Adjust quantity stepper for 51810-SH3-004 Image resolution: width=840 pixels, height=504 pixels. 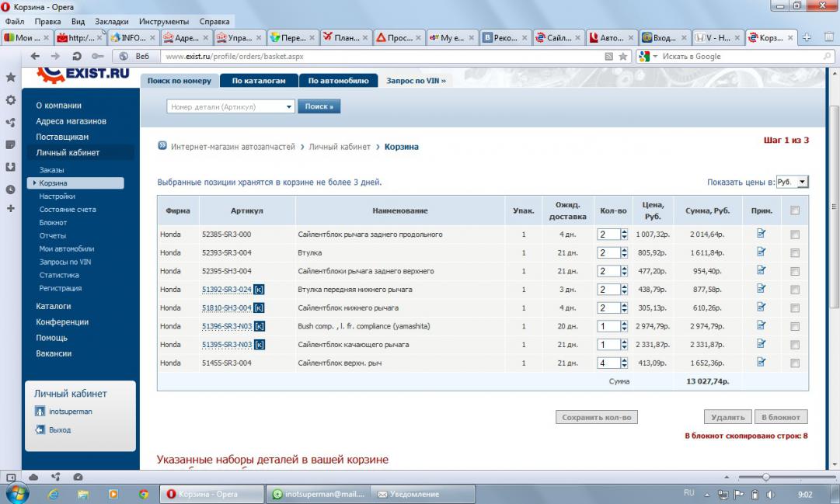click(623, 308)
